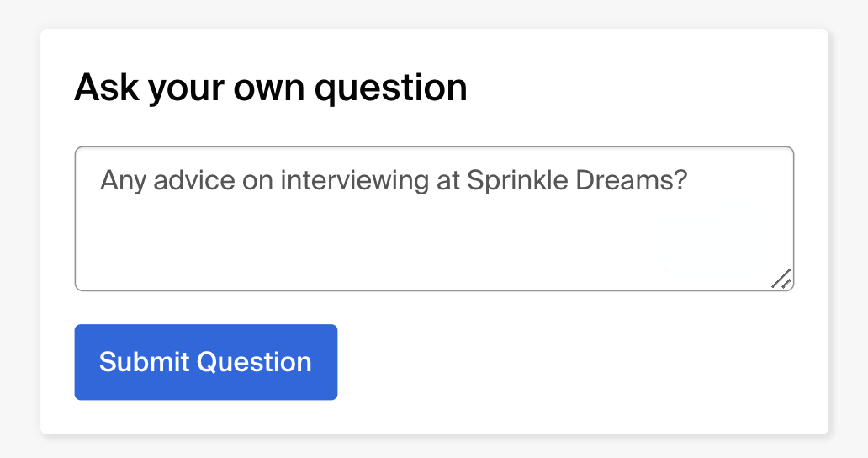Click the word 'Question' on the submit button
The width and height of the screenshot is (868, 458).
[254, 362]
